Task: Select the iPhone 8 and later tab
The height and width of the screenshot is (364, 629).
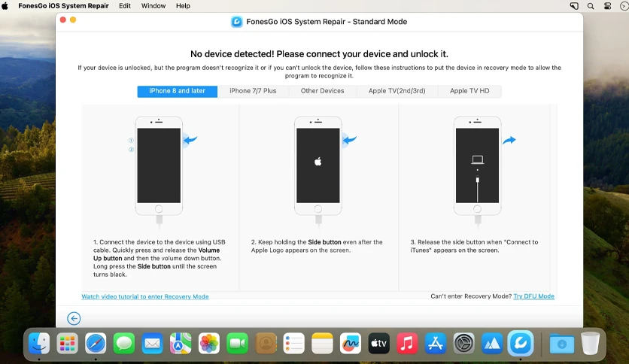Action: 178,91
